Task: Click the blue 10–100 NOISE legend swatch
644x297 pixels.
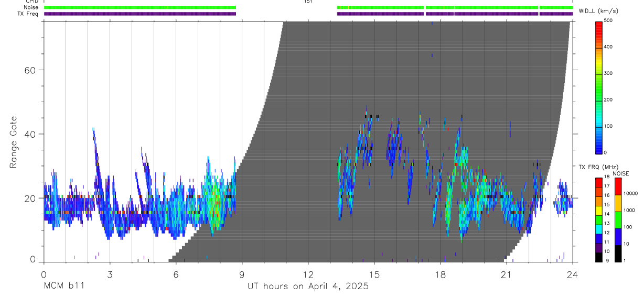Action: click(618, 236)
